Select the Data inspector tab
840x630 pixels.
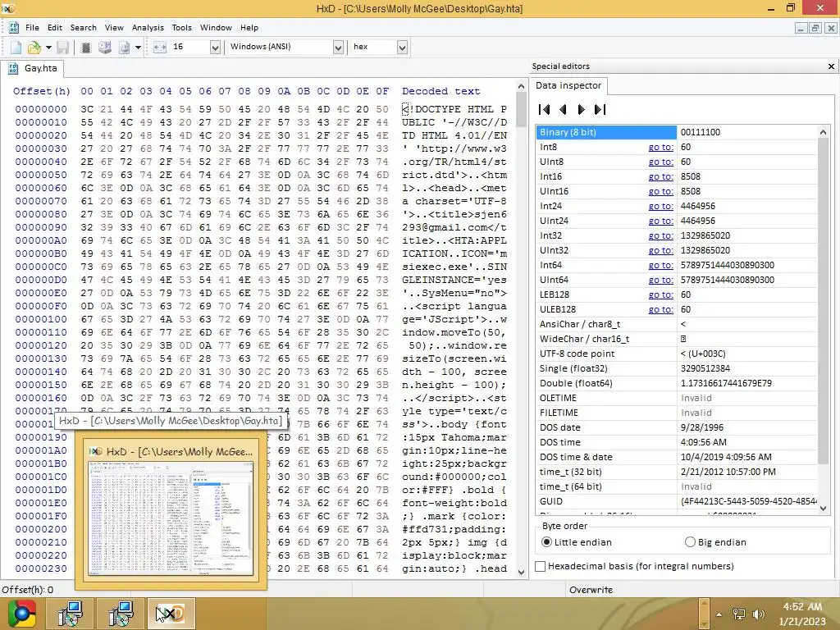(568, 85)
